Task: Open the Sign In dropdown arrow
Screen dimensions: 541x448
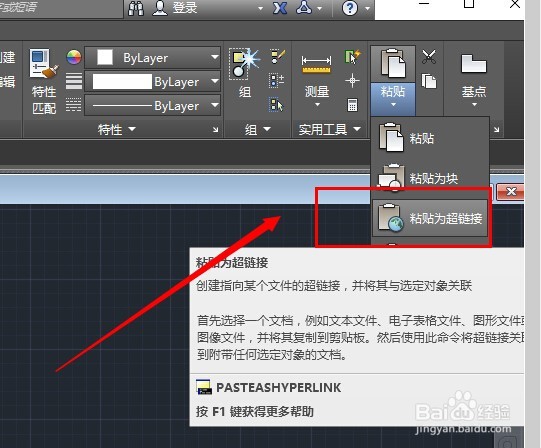Action: pos(260,8)
